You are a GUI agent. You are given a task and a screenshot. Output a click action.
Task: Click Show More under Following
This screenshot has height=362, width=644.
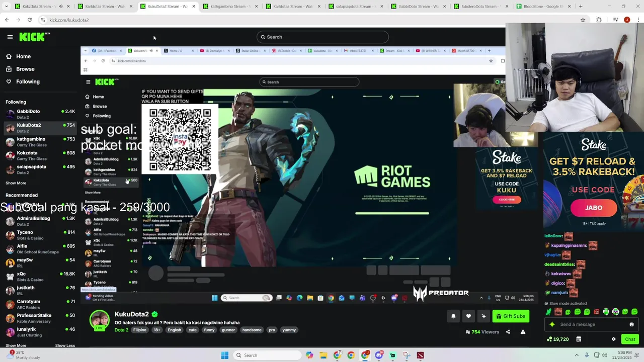16,183
